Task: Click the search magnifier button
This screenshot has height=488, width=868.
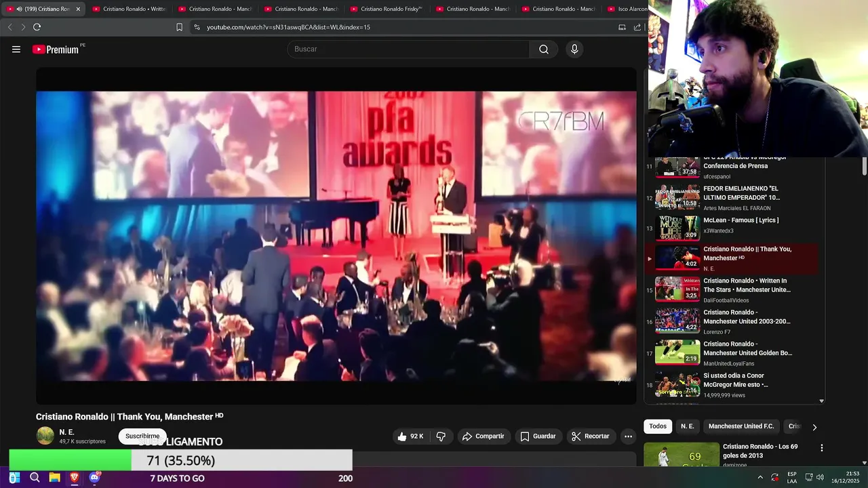Action: (x=544, y=49)
